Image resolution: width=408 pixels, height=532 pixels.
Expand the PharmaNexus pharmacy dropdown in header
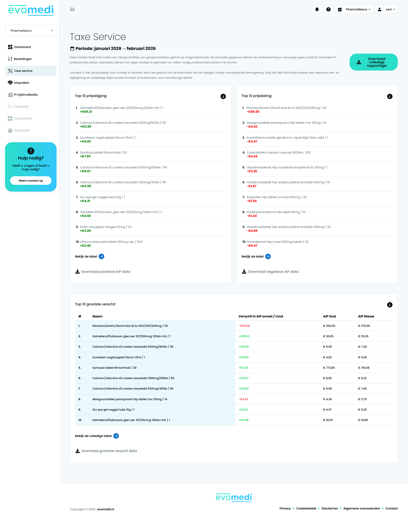click(x=358, y=10)
